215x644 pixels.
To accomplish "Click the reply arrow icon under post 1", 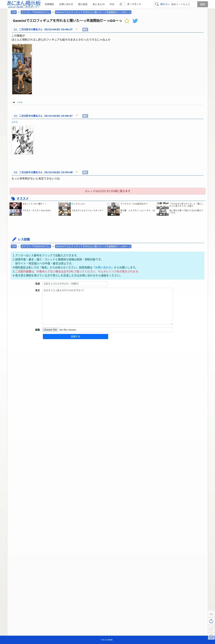I will [14, 102].
